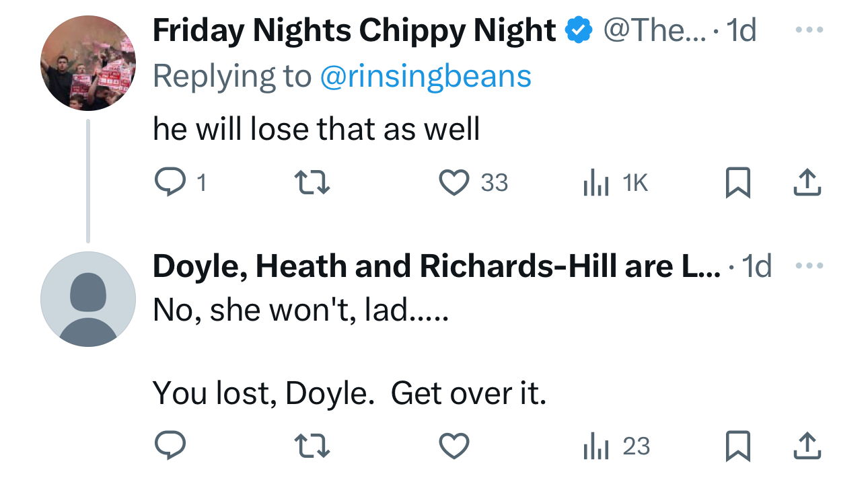Click the default gray avatar of the reply
The width and height of the screenshot is (868, 482).
(x=88, y=299)
